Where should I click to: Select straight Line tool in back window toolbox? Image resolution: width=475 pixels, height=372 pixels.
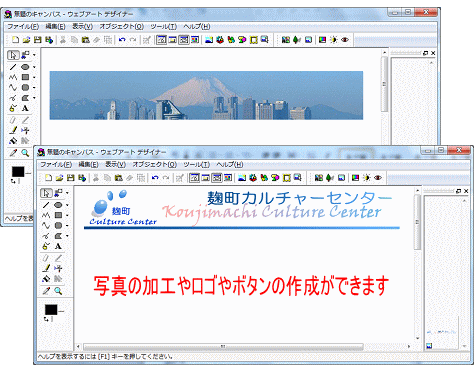(13, 67)
